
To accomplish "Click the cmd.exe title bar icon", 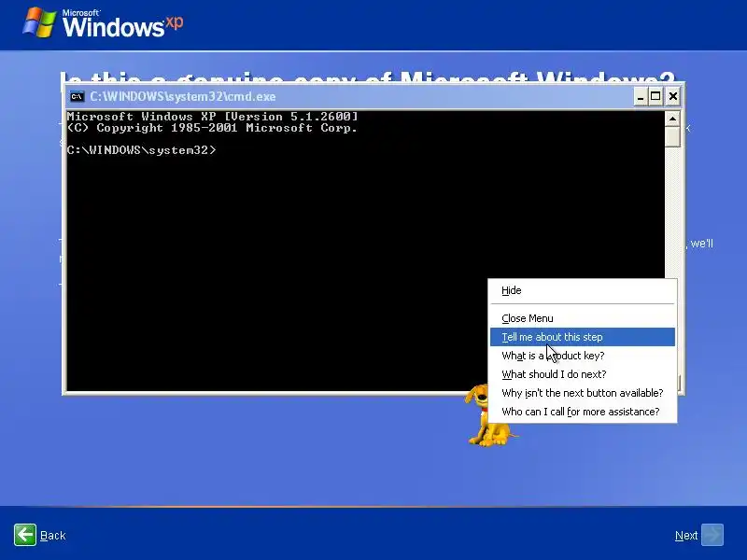I will [77, 97].
